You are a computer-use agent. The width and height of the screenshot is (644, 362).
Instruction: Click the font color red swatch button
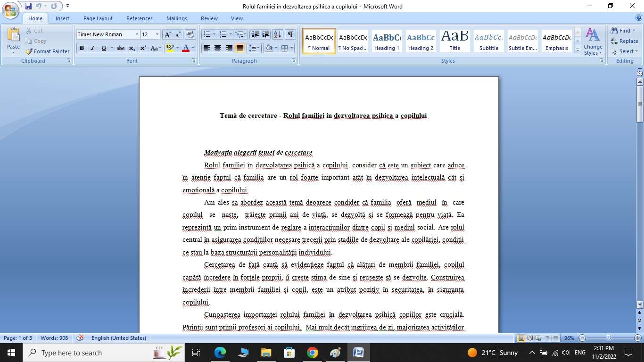(185, 48)
